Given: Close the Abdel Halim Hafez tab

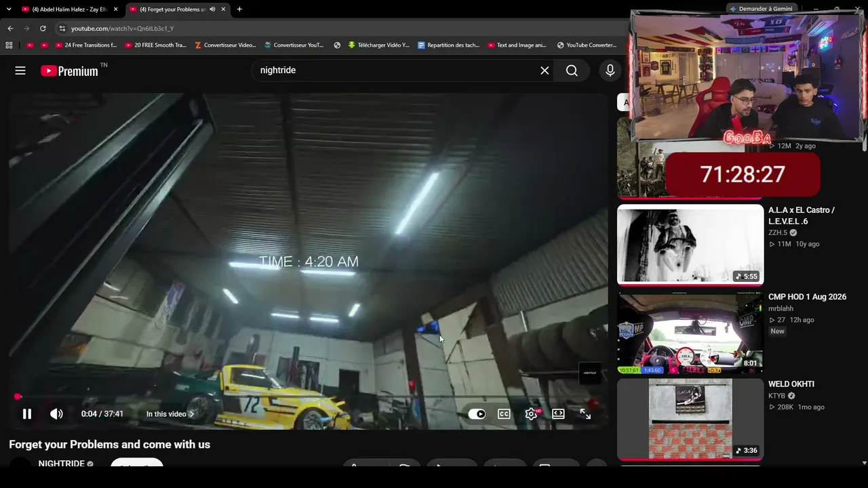Looking at the screenshot, I should pyautogui.click(x=115, y=9).
